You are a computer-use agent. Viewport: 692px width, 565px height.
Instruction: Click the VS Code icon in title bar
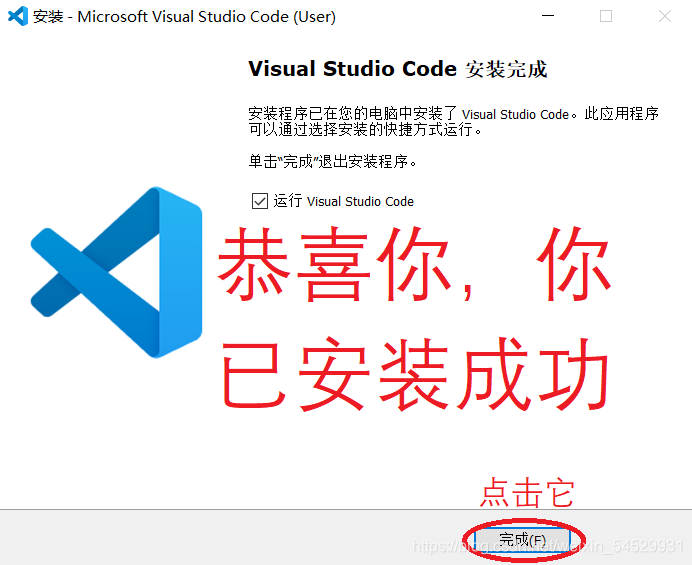[18, 16]
